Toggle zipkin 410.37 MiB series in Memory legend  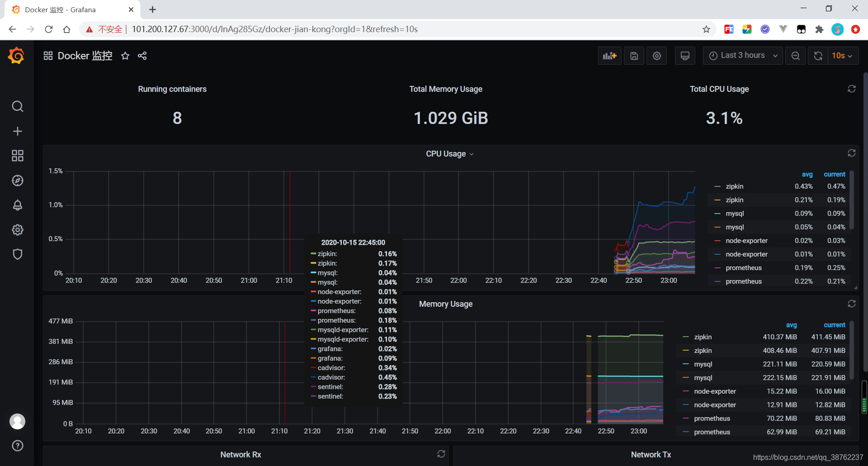pos(703,337)
